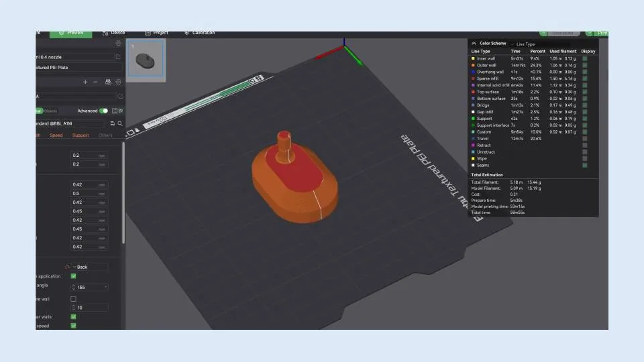
Task: Open the filament selection dropdown
Action: (x=75, y=97)
